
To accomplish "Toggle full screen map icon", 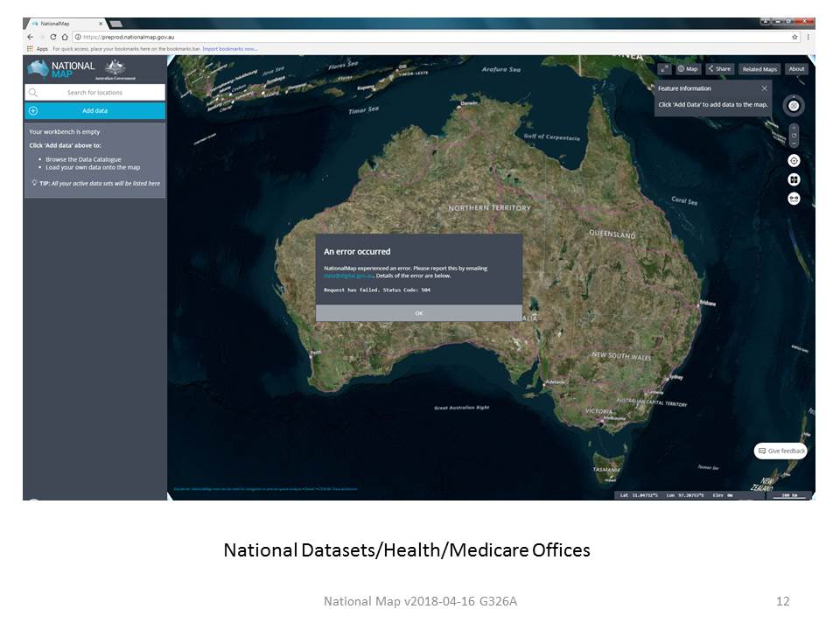I will click(x=664, y=68).
